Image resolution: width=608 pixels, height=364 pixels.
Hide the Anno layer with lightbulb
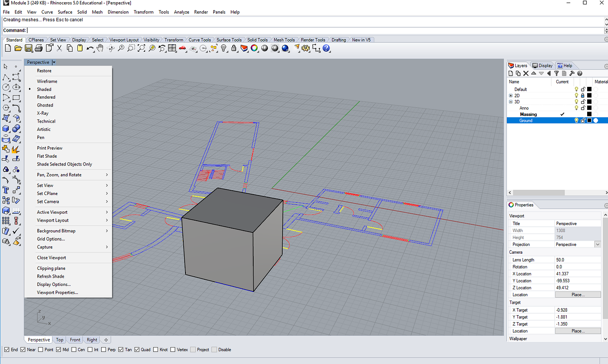pos(577,108)
